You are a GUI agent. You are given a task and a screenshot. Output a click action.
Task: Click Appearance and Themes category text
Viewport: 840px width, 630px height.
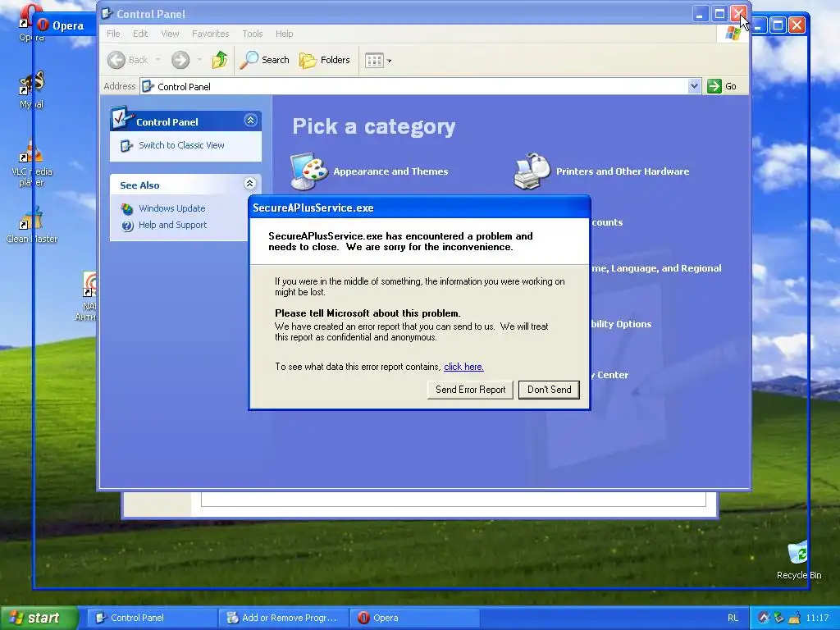click(390, 171)
